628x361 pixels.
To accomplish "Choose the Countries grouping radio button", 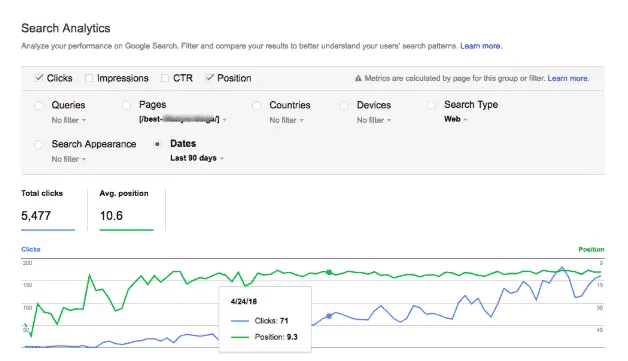I will tap(256, 106).
